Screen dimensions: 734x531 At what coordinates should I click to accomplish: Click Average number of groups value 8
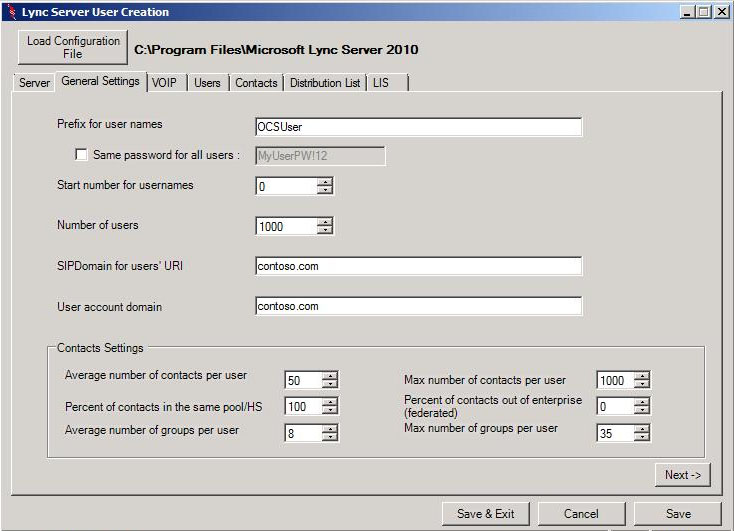point(303,433)
